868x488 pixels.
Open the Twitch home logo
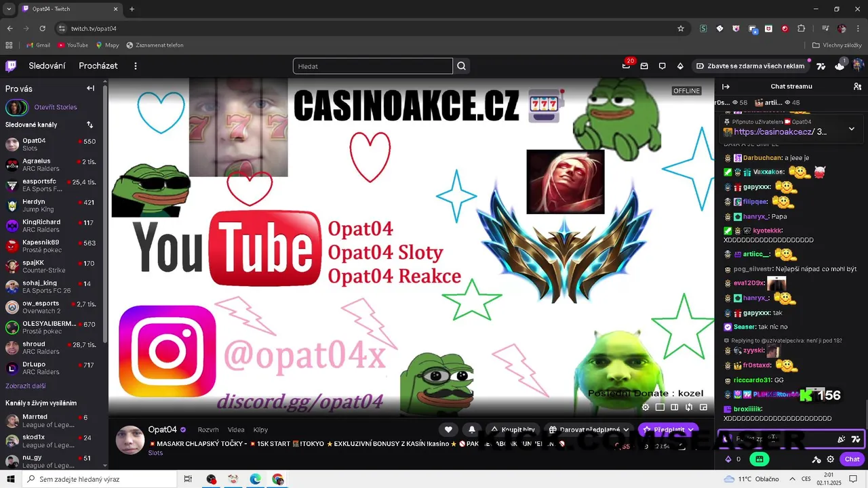click(x=11, y=66)
